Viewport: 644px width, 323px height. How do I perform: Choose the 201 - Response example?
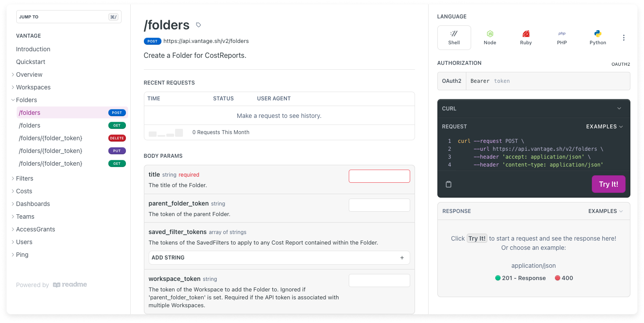(520, 278)
